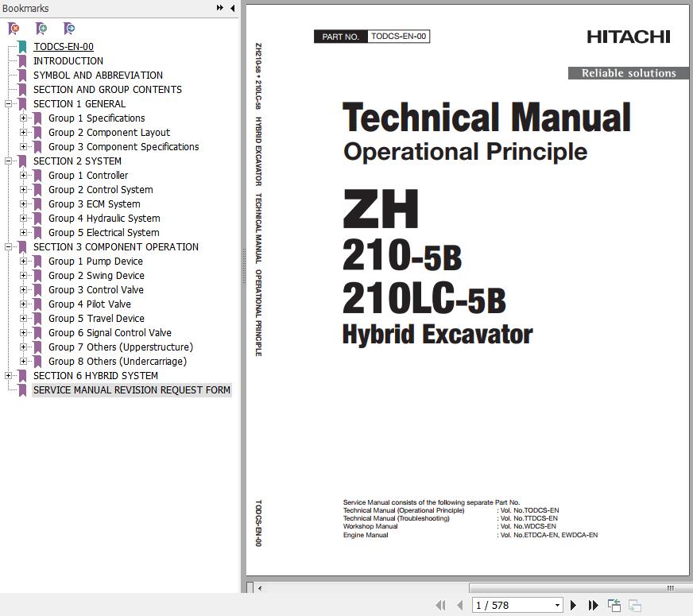Click the bookmark icon beside Group 4 Hydraulic System

[37, 219]
